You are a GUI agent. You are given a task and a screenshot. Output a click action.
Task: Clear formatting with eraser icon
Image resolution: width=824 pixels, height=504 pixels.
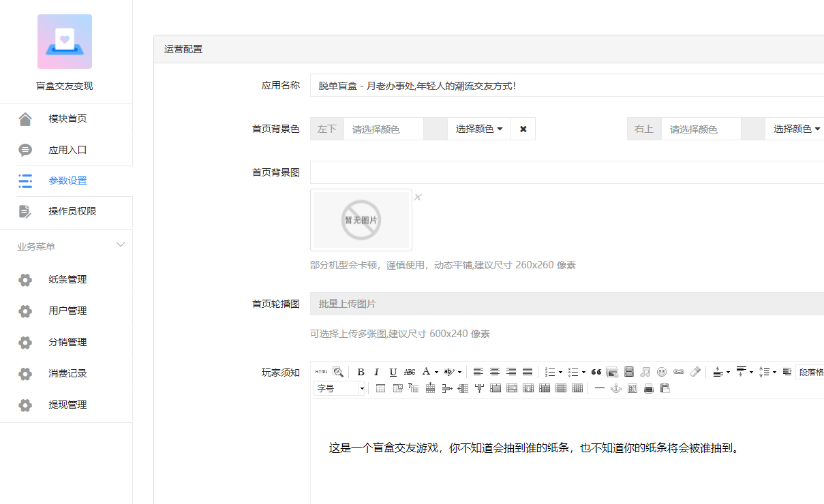(695, 372)
